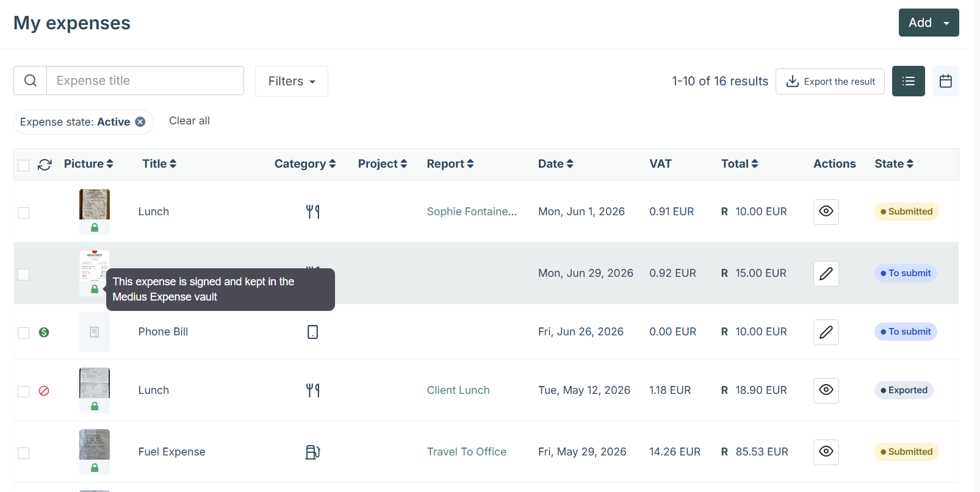Open the Jun 29 receipt thumbnail
980x492 pixels.
click(x=95, y=266)
